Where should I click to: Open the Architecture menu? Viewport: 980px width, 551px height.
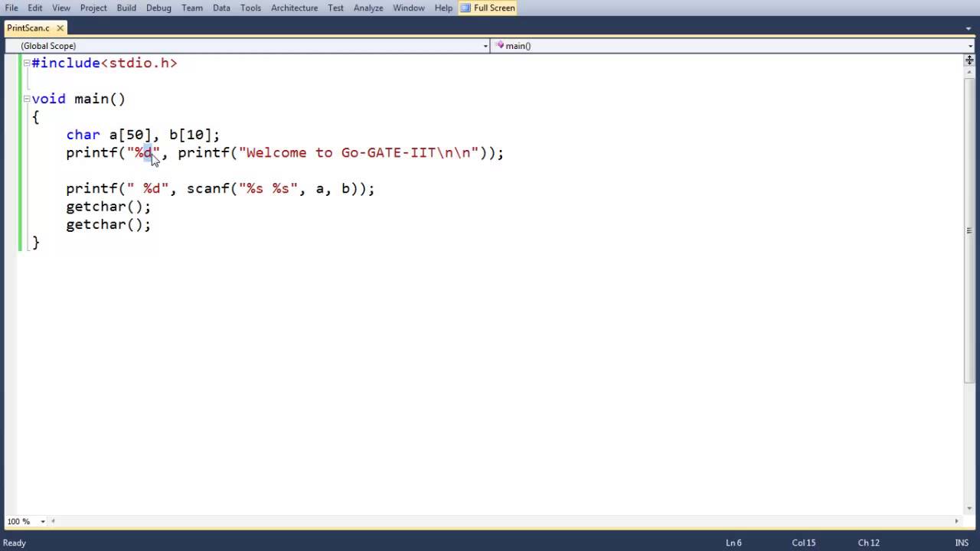pos(294,8)
